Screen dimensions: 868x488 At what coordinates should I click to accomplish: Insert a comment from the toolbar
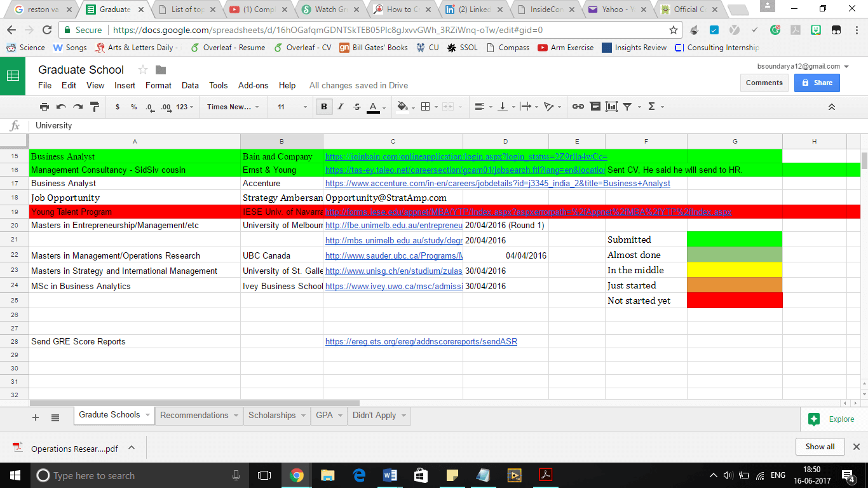pyautogui.click(x=594, y=107)
